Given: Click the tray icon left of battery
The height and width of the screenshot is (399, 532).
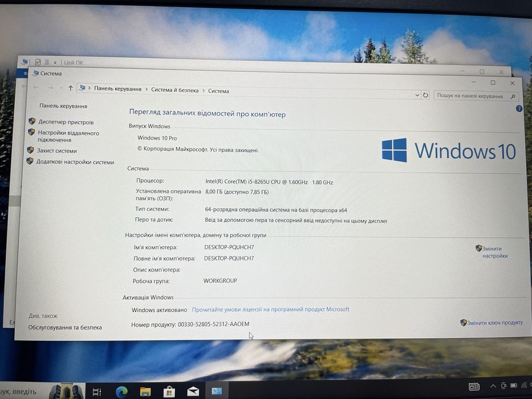Looking at the screenshot, I should click(503, 385).
